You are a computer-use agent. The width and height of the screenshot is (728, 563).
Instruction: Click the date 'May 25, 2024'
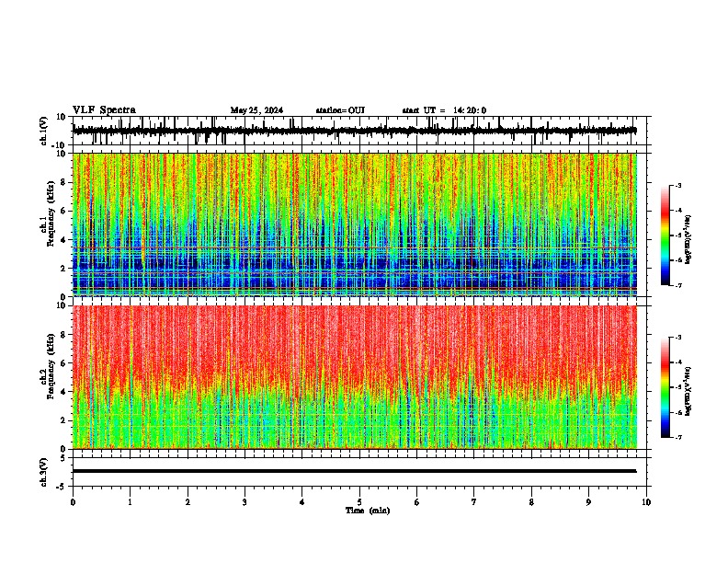pos(256,110)
